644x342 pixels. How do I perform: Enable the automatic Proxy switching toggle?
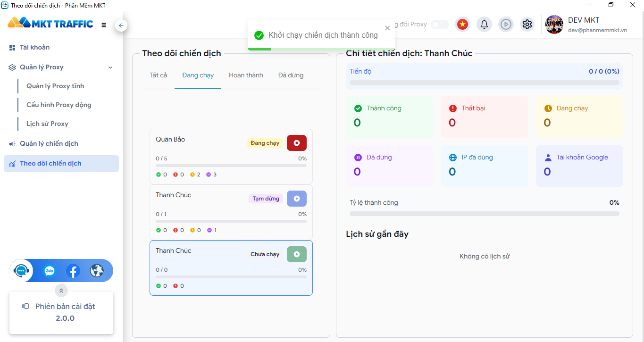coord(439,24)
